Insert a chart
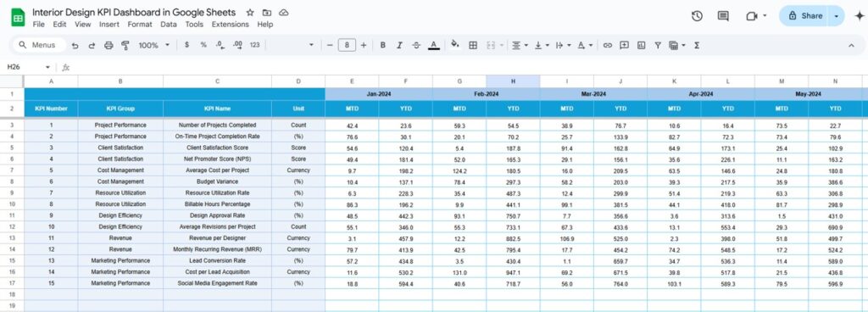 [641, 46]
